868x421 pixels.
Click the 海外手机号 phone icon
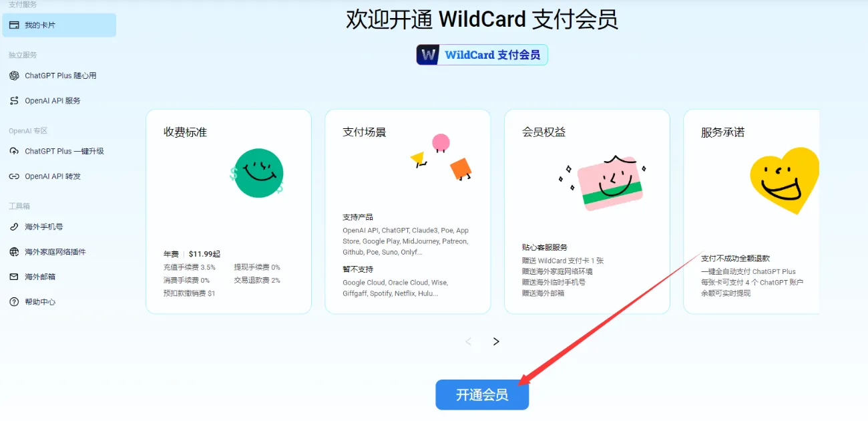[14, 227]
